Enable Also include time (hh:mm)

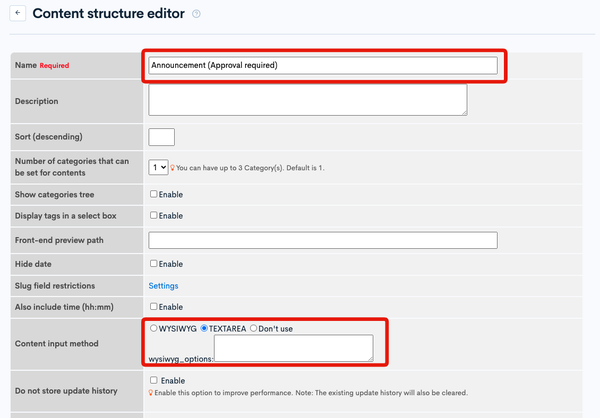[x=153, y=307]
